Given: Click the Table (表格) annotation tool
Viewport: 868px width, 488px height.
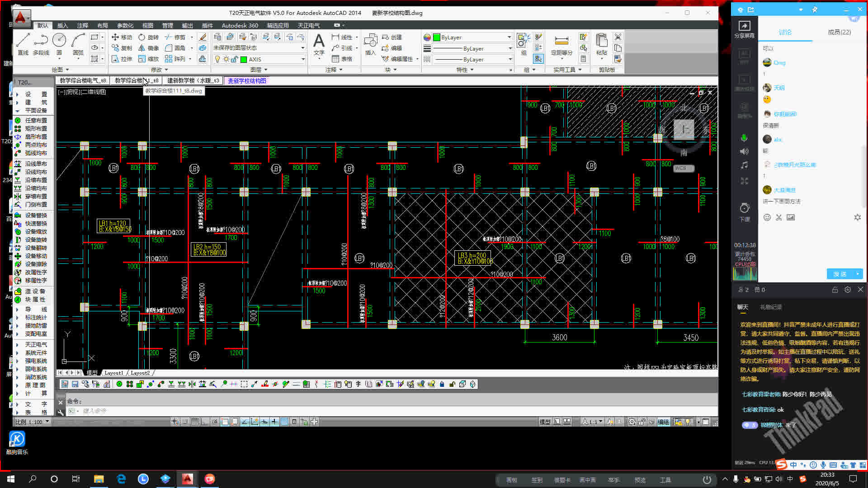Looking at the screenshot, I should click(x=342, y=59).
